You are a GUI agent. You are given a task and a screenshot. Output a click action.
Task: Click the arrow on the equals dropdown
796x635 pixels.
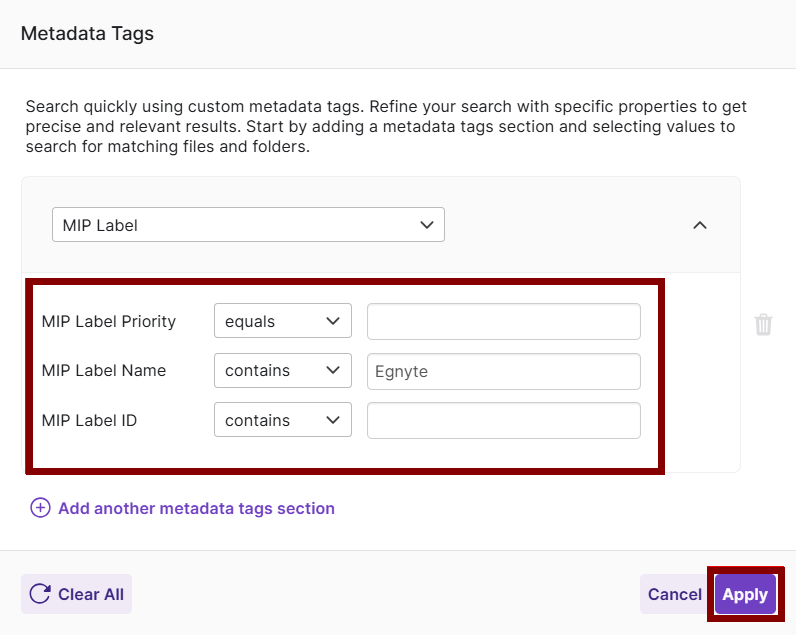[334, 321]
